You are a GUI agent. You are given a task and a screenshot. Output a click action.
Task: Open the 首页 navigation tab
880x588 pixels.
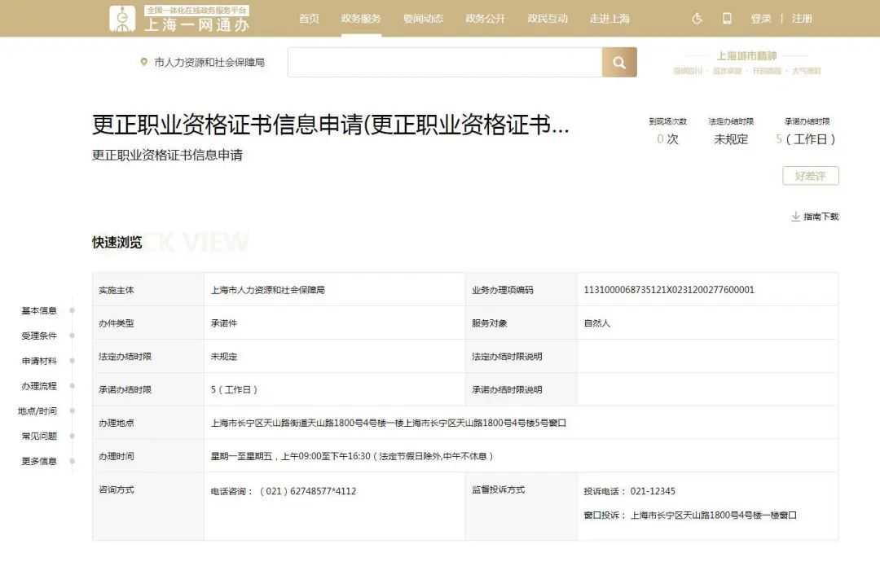pyautogui.click(x=309, y=19)
